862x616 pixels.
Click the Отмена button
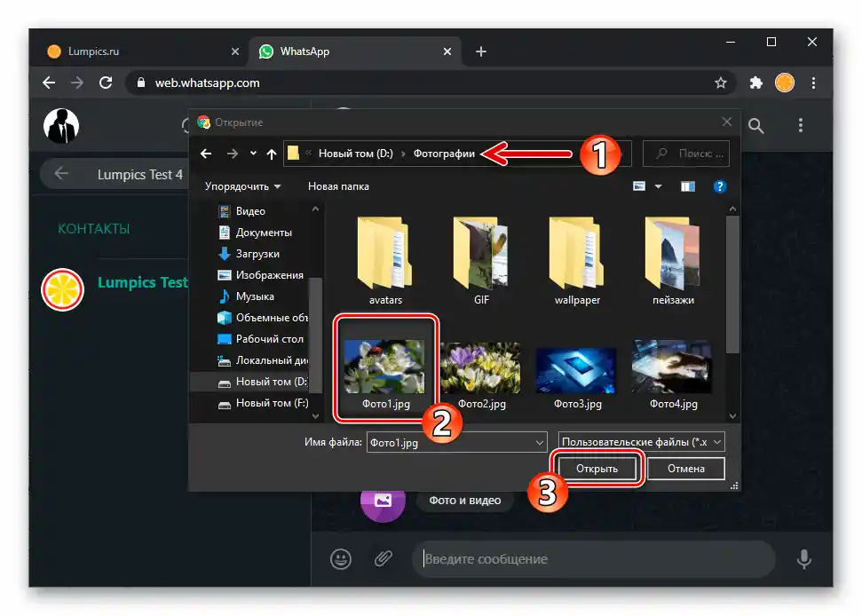coord(685,469)
